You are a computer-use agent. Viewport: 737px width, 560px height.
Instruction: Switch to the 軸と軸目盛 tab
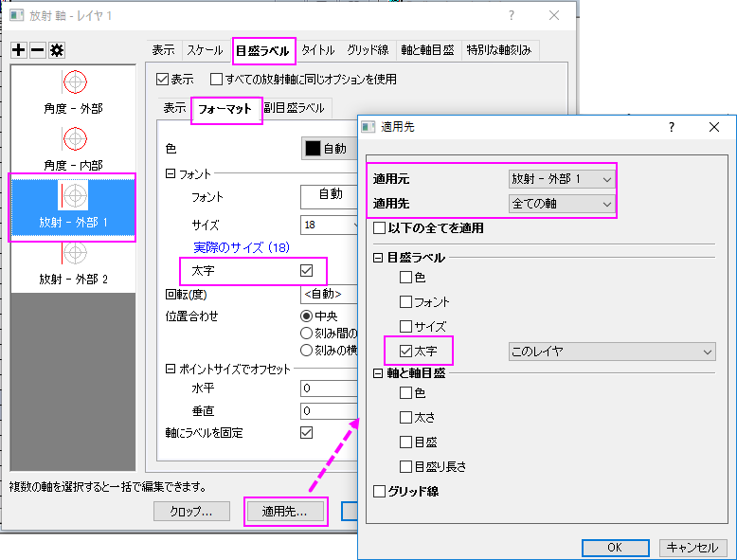coord(428,50)
